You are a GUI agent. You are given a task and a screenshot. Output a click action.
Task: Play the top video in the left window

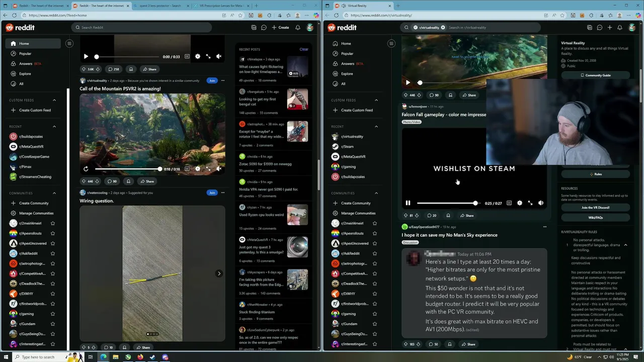(86, 57)
